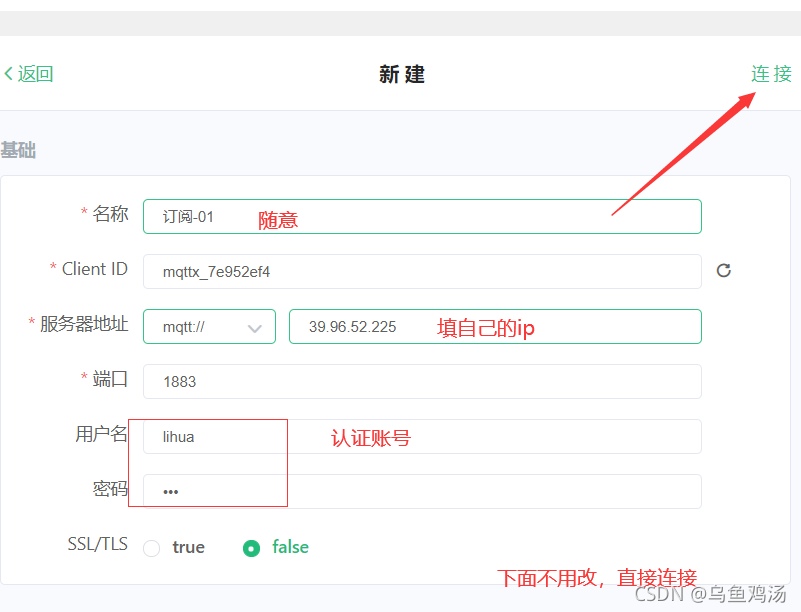
Task: Click the SSL/TLS label
Action: [98, 544]
